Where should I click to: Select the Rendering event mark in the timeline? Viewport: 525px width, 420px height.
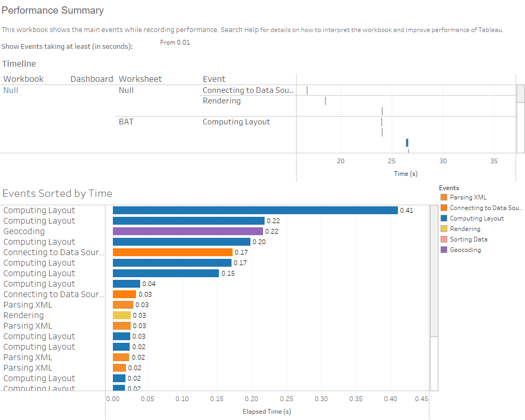(x=325, y=101)
